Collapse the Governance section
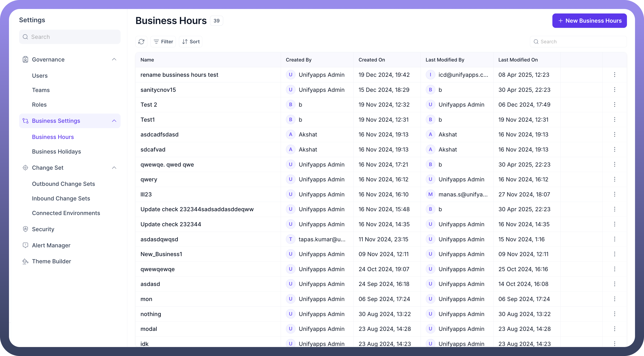Viewport: 644px width, 356px height. click(x=114, y=59)
